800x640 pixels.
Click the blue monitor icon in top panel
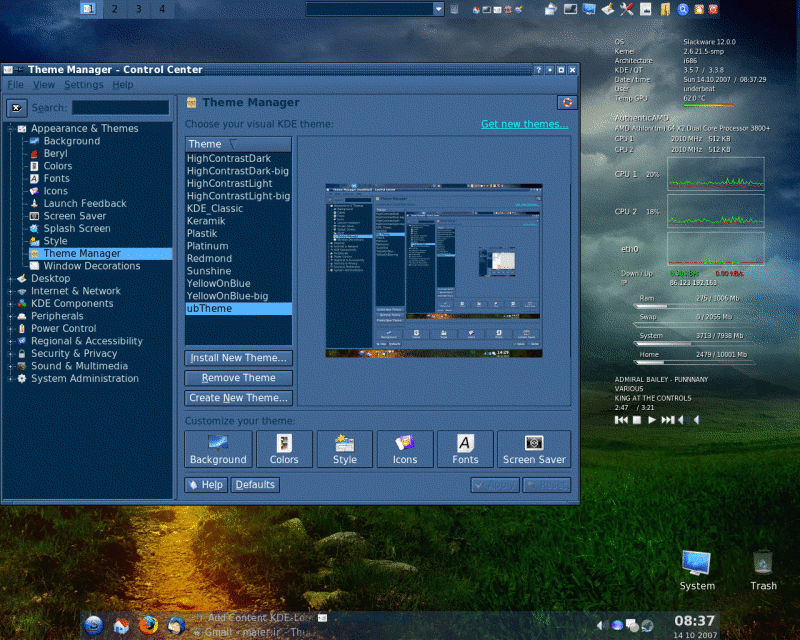click(x=589, y=9)
